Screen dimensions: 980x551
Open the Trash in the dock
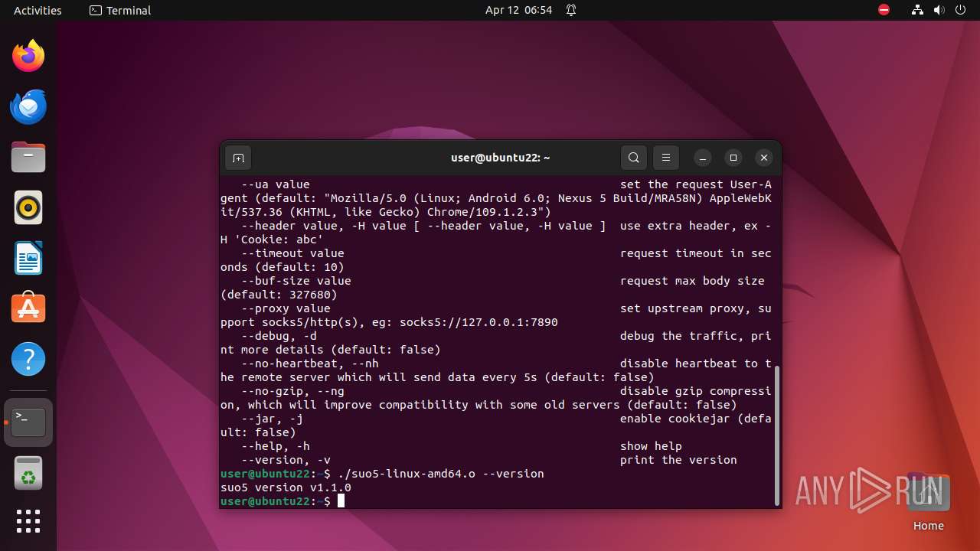(28, 473)
